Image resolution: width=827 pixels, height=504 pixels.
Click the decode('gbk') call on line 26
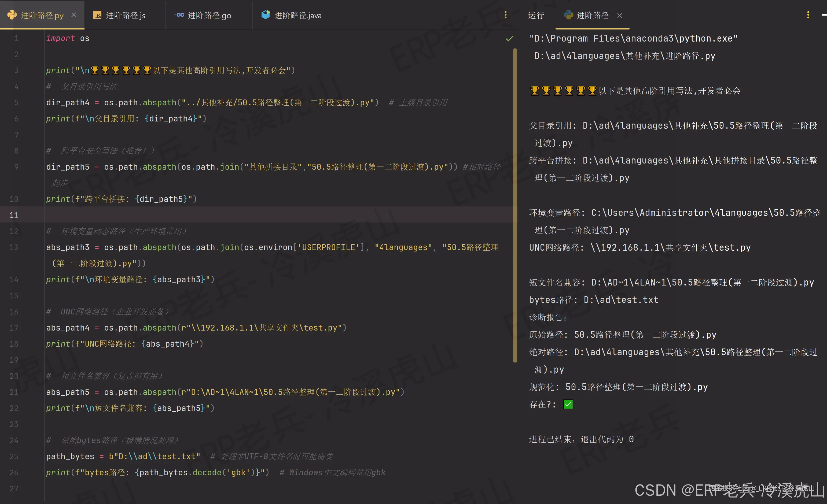pyautogui.click(x=224, y=473)
